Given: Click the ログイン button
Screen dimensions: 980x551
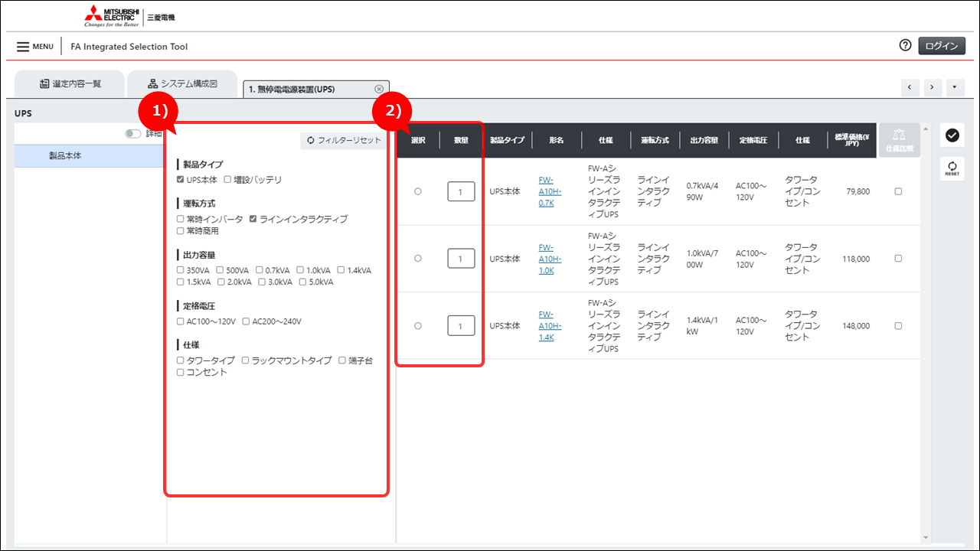Looking at the screenshot, I should coord(941,46).
